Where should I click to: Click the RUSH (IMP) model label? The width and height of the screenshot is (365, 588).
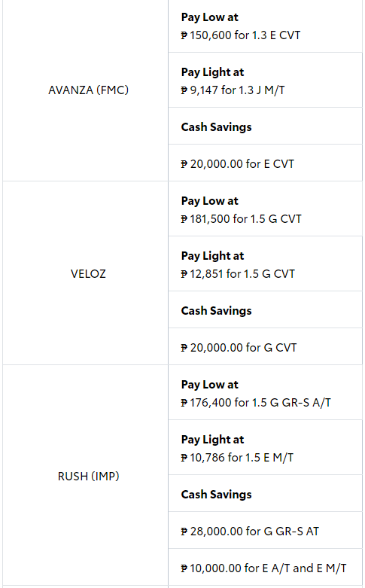[89, 477]
